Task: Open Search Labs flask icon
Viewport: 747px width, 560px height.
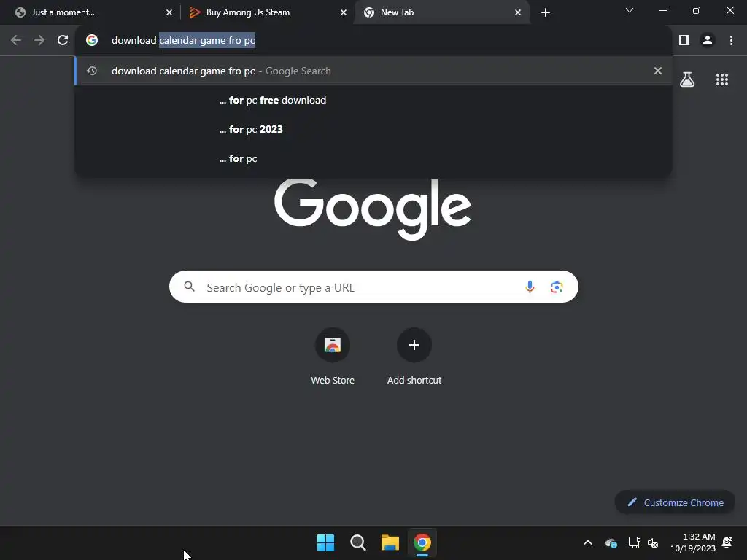Action: (687, 79)
